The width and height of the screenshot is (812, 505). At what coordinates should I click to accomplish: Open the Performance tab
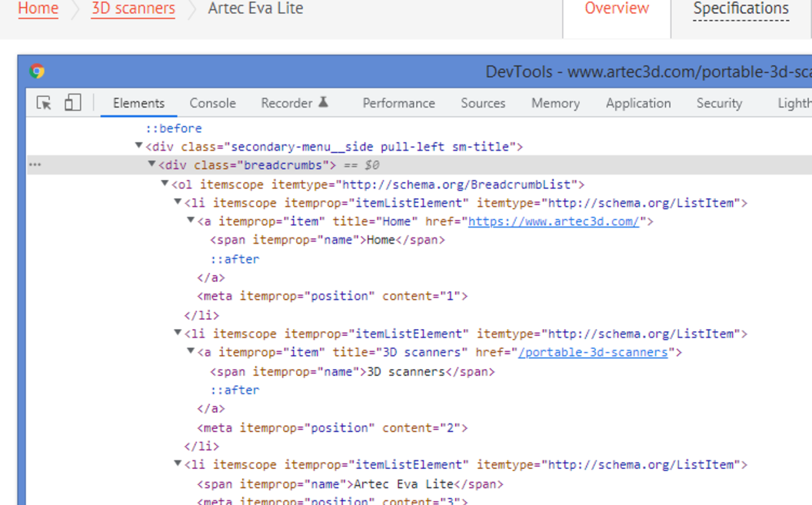click(x=398, y=103)
